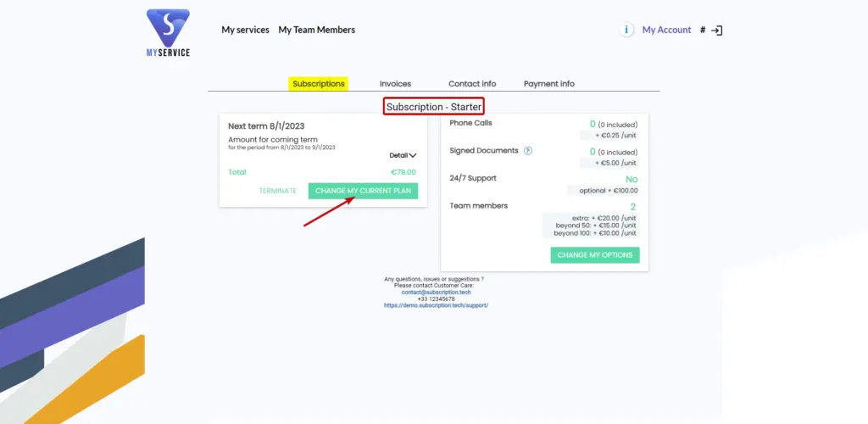The image size is (868, 424).
Task: Open help icon beside Signed Documents
Action: coord(527,151)
